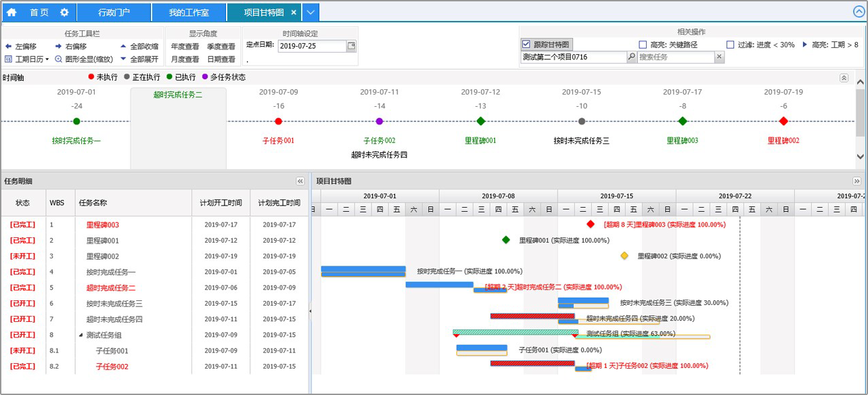
Task: Click the project search magnifier icon
Action: point(632,57)
